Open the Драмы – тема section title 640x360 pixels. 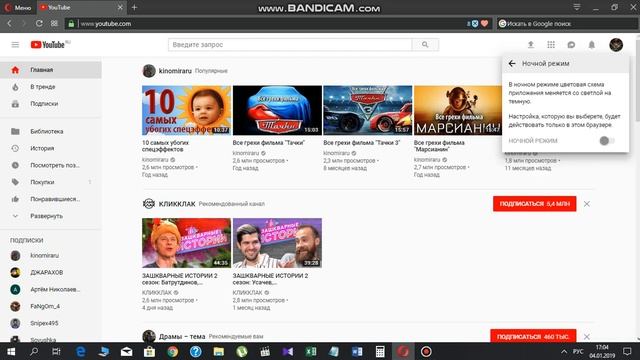182,337
